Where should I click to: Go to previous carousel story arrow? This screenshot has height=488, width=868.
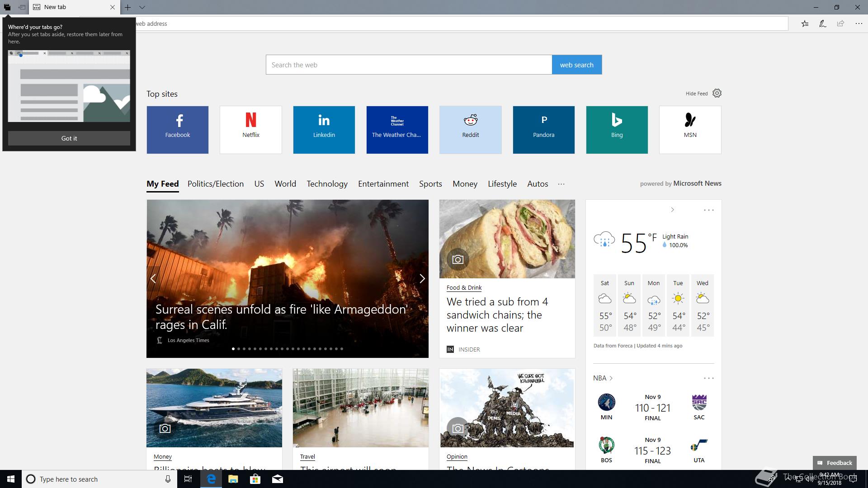[x=153, y=279]
